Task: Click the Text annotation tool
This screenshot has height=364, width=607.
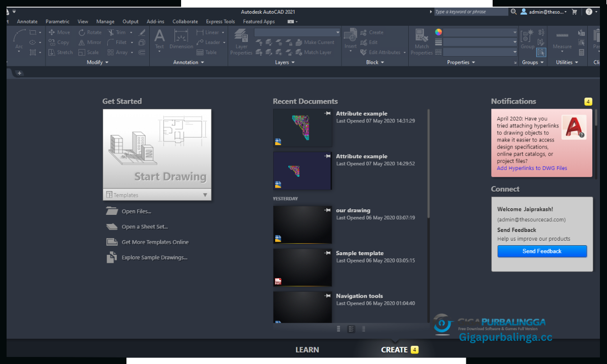Action: pyautogui.click(x=159, y=39)
